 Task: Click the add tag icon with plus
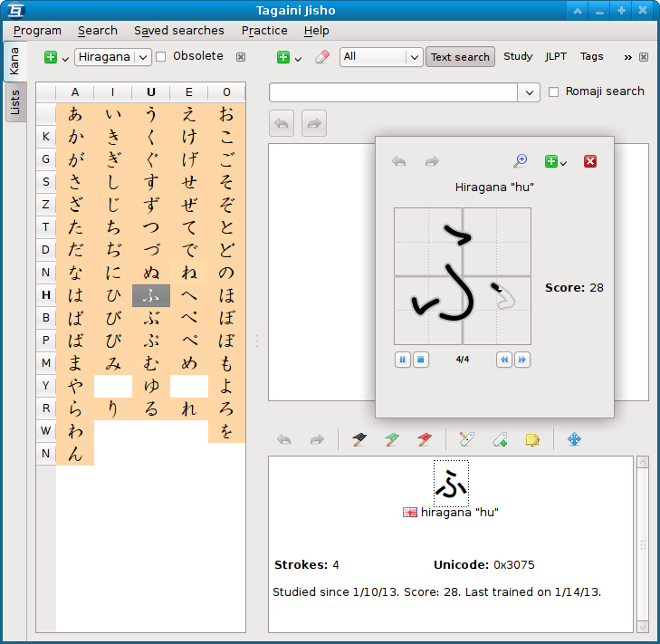500,439
